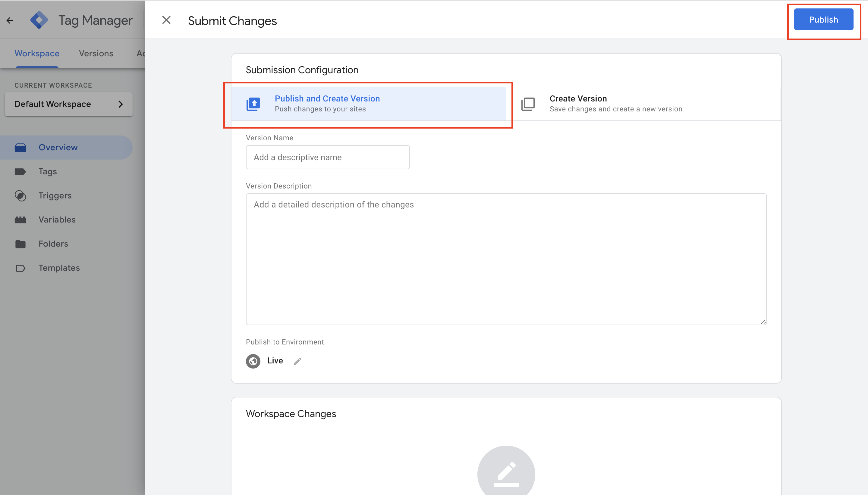Open the Templates section in the sidebar

66,268
